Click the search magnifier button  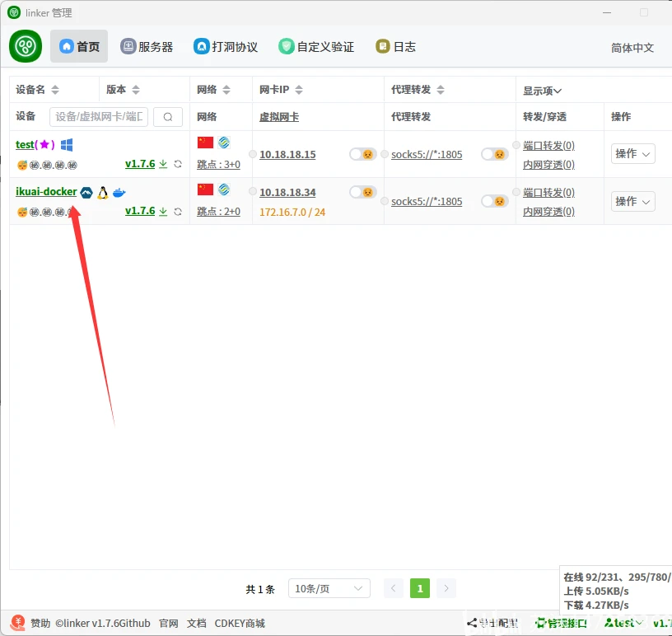[168, 117]
